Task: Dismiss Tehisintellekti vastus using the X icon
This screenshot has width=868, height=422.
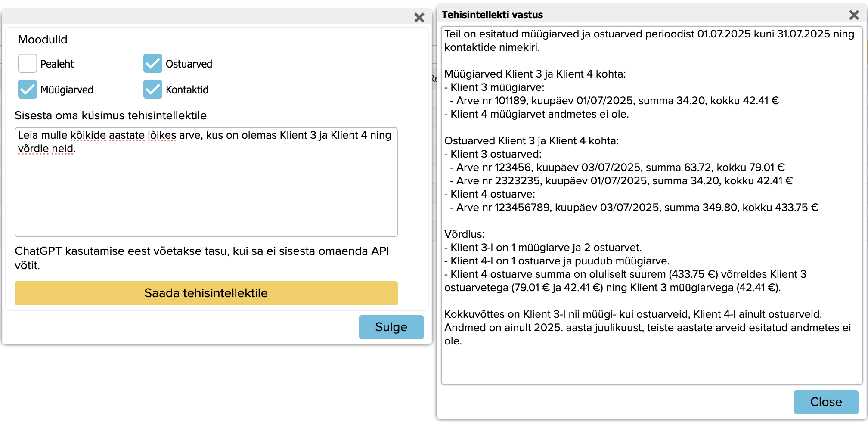Action: (x=854, y=15)
